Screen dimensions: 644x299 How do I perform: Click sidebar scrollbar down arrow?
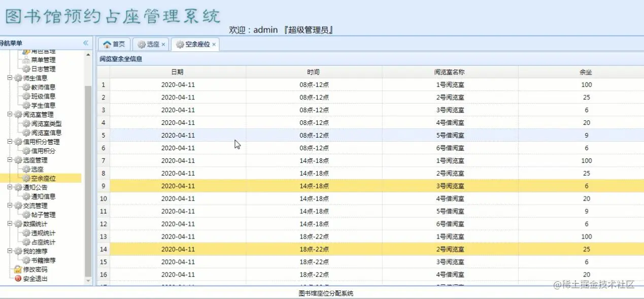coord(88,280)
